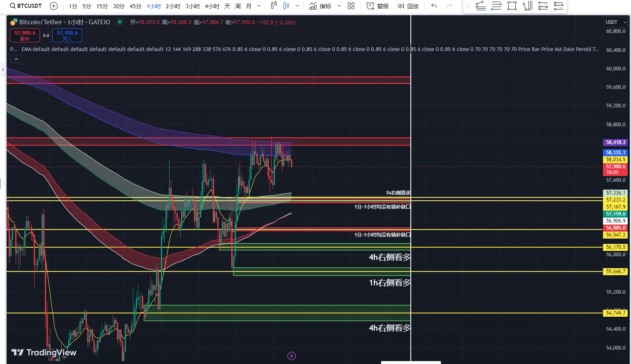Click the 60,000.0 price scale value
631x364 pixels.
pyautogui.click(x=615, y=69)
